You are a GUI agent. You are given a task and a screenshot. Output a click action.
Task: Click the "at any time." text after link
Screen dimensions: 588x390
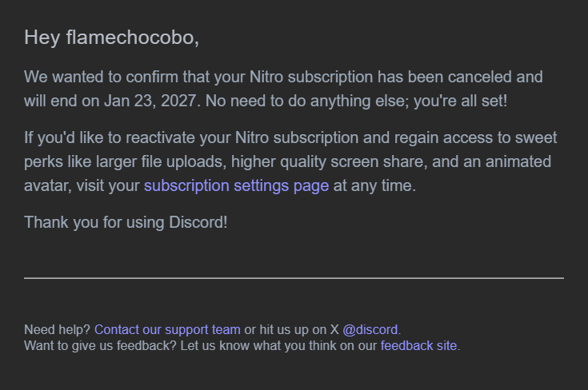[x=375, y=186]
